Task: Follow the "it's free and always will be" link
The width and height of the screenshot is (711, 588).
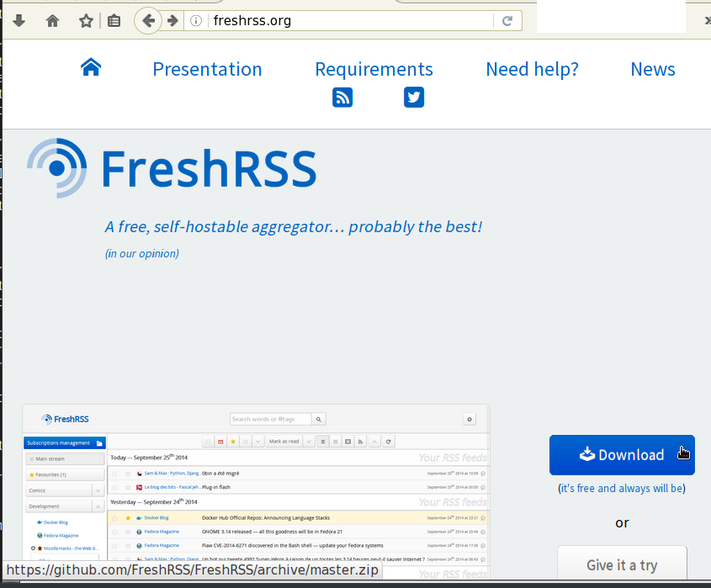Action: [x=621, y=488]
